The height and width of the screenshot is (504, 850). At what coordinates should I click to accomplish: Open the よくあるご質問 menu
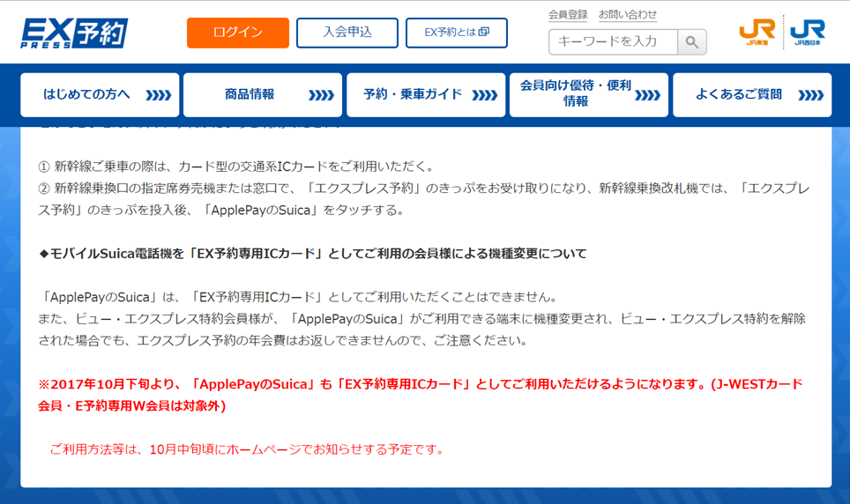coord(752,95)
